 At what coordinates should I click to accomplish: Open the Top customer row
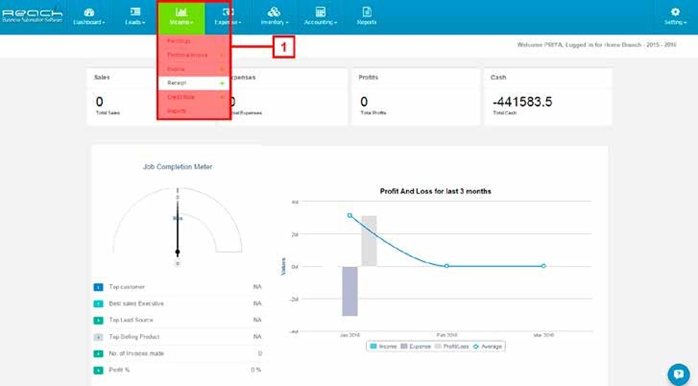point(177,287)
